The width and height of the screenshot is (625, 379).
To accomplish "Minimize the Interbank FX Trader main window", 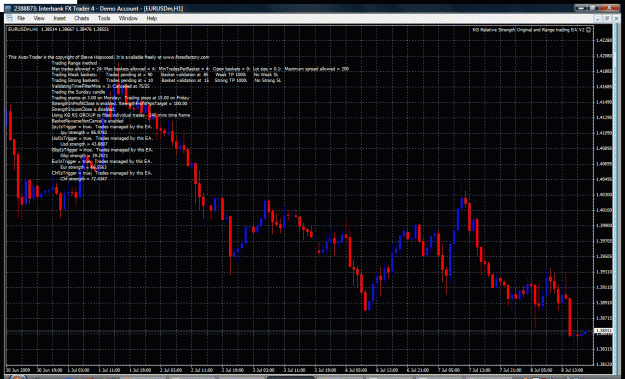I will pyautogui.click(x=580, y=8).
